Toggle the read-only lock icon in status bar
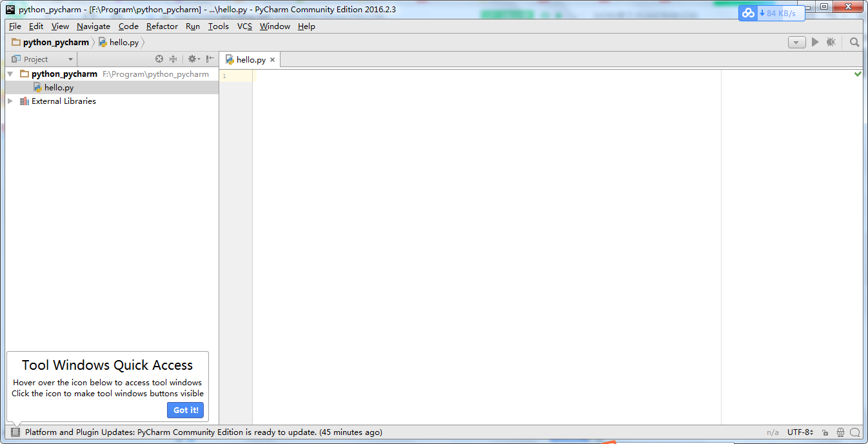The height and width of the screenshot is (444, 868). 825,432
